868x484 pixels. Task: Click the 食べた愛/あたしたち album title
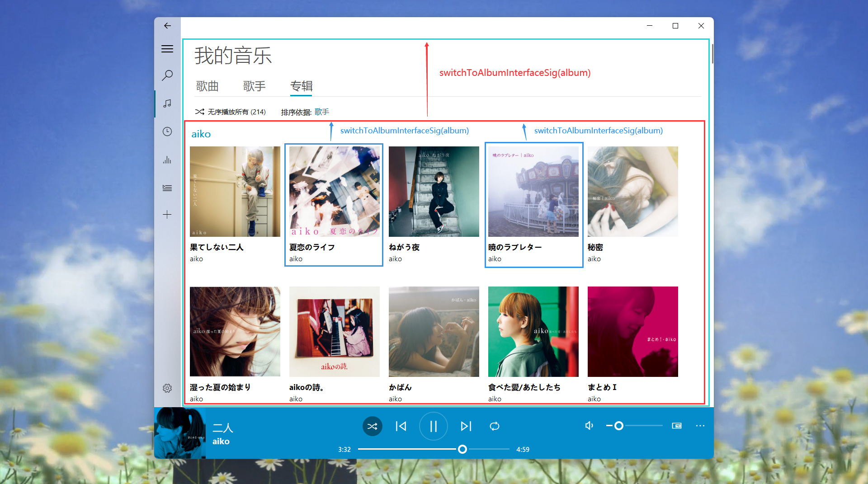click(524, 387)
